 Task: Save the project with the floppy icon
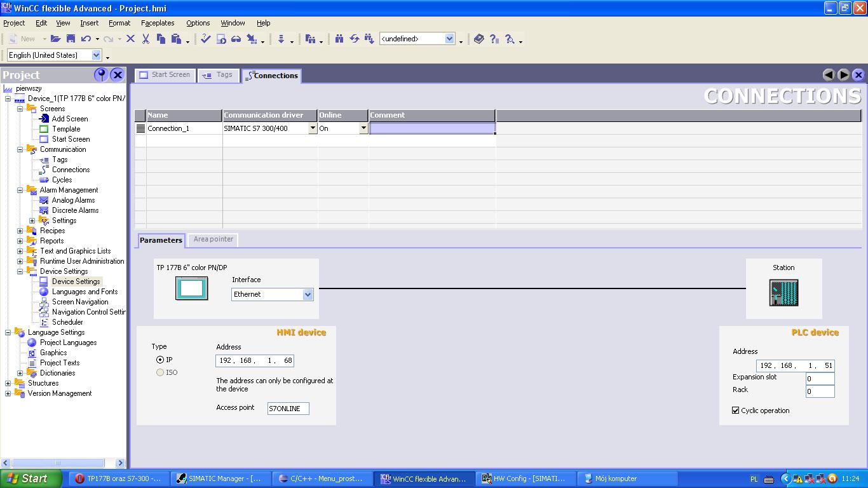pyautogui.click(x=71, y=39)
